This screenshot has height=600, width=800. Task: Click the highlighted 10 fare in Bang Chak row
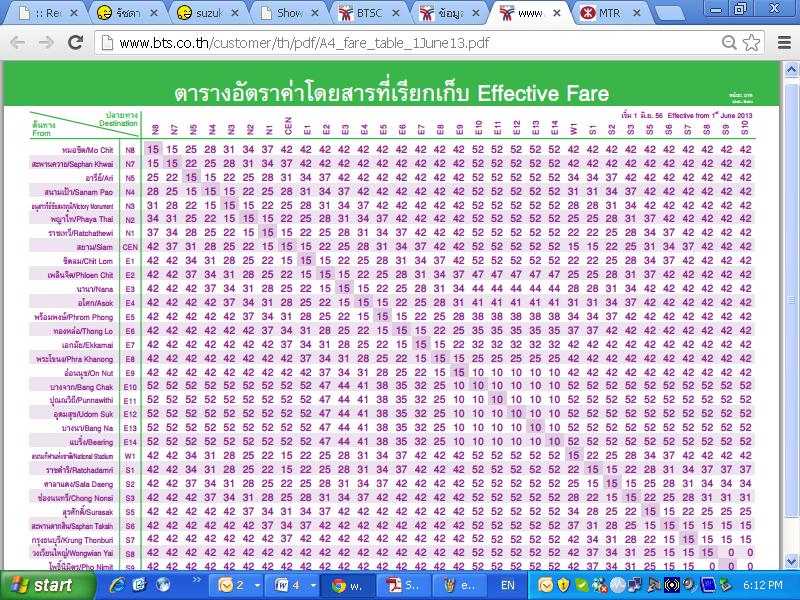pos(478,386)
